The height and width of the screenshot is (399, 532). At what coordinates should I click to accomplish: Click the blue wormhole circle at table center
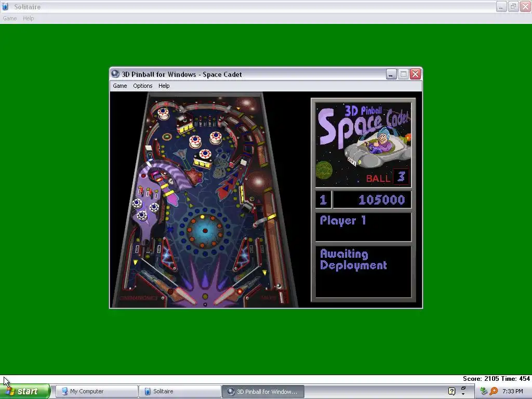(x=205, y=231)
